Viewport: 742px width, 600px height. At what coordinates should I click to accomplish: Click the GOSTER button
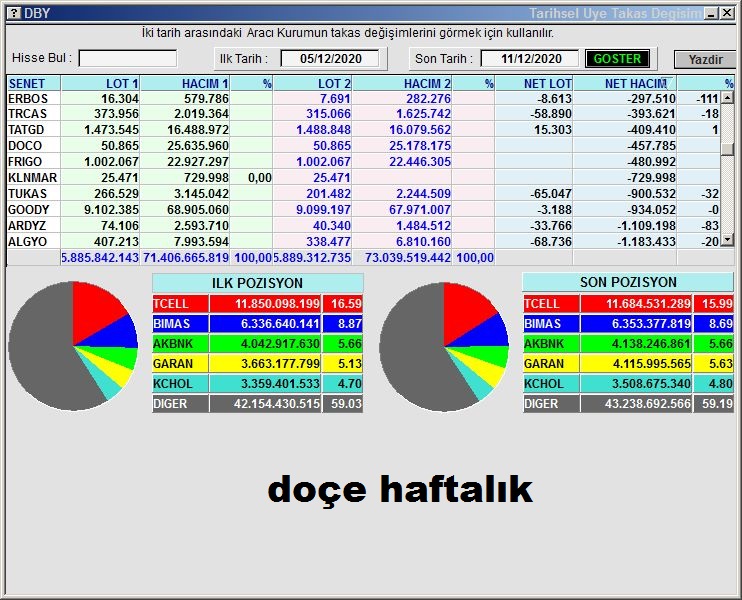pos(617,59)
